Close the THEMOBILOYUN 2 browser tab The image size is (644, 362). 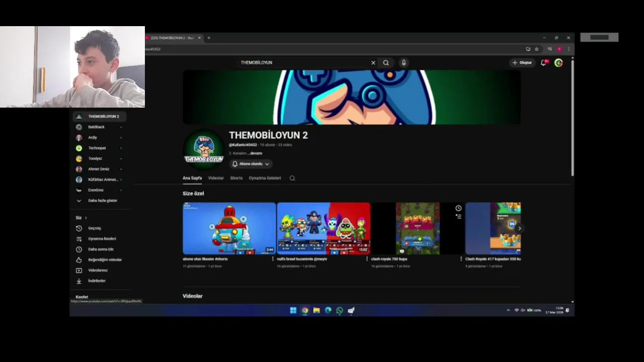coord(199,38)
